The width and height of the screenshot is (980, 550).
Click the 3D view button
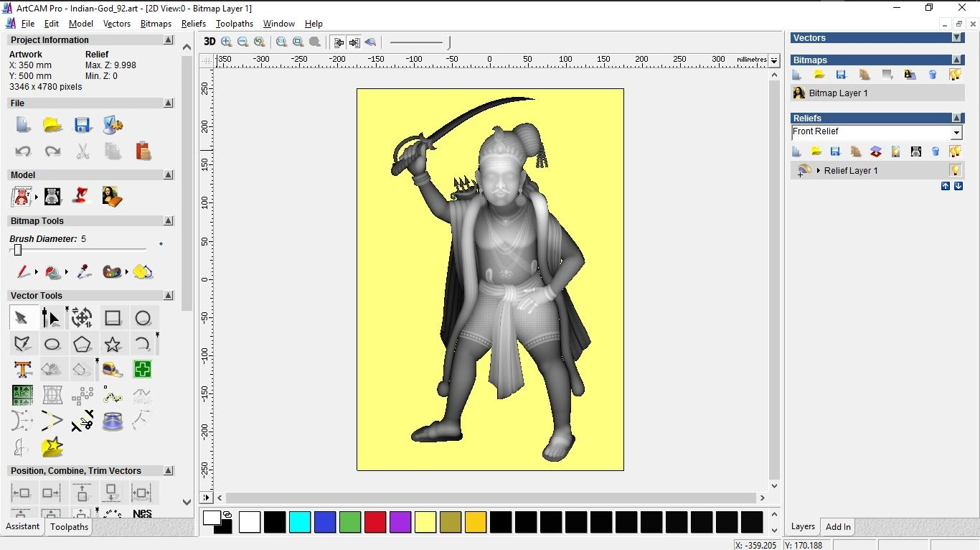[x=209, y=42]
